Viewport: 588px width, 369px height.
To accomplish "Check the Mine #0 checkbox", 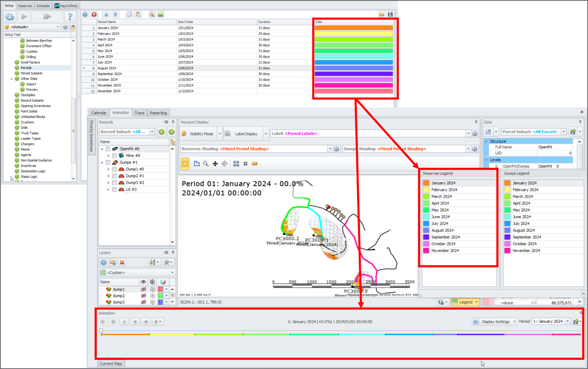I will pyautogui.click(x=114, y=156).
